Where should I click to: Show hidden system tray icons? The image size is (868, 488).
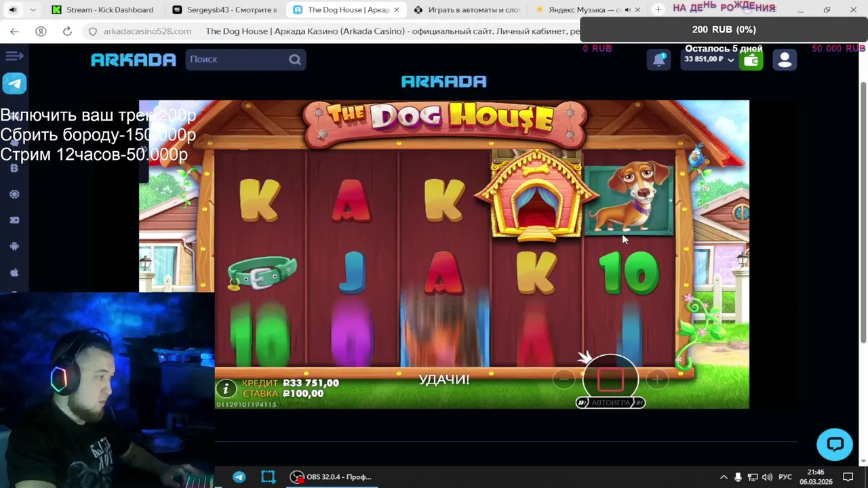[724, 477]
